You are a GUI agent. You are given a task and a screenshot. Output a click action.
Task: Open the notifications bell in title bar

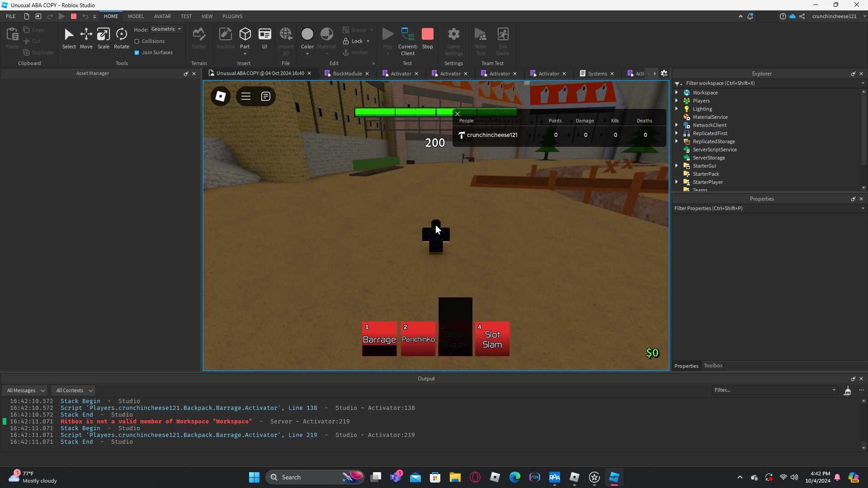pos(750,16)
